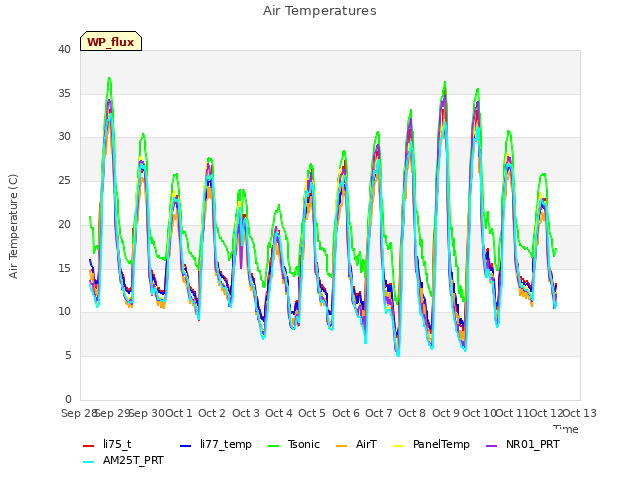Click the 40 y-axis tick label
Screen dimensions: 640x480
coord(64,49)
